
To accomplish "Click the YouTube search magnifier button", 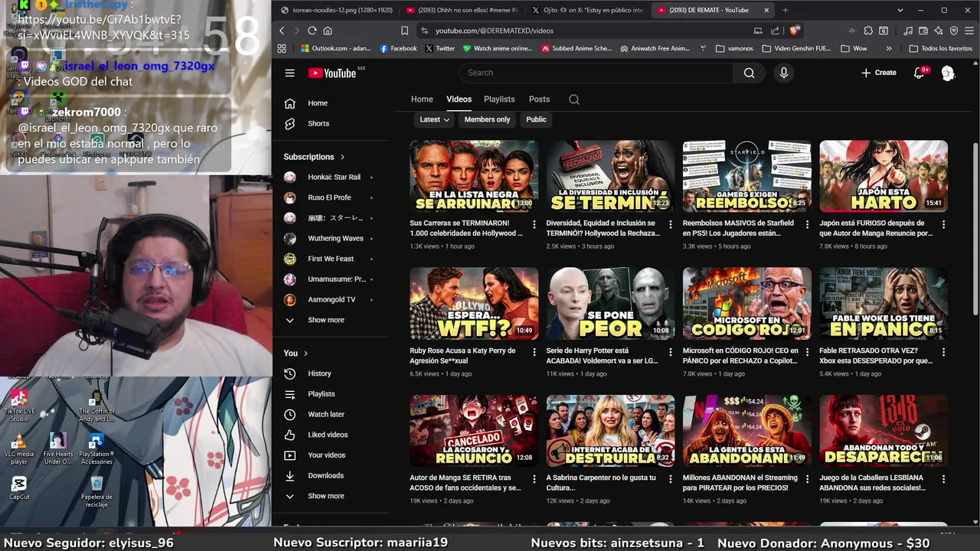I will (749, 73).
